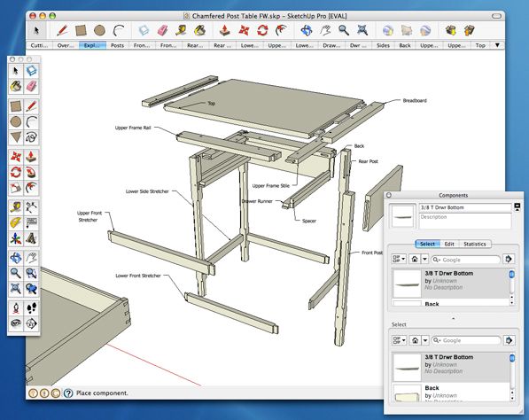Click the home button in upper Components pane
This screenshot has width=529, height=420.
click(x=415, y=259)
